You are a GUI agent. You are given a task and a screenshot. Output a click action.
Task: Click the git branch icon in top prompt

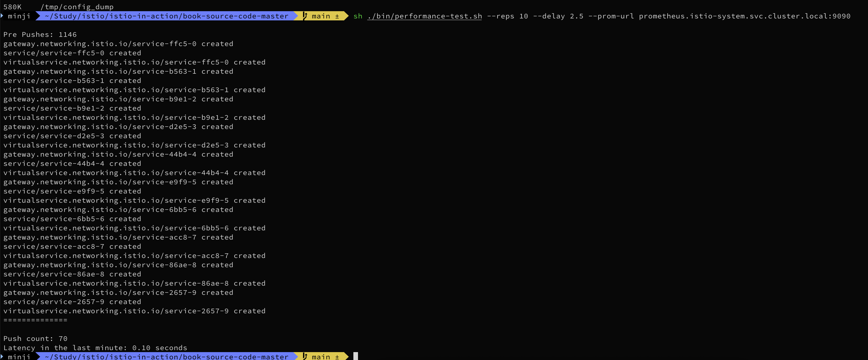tap(305, 16)
